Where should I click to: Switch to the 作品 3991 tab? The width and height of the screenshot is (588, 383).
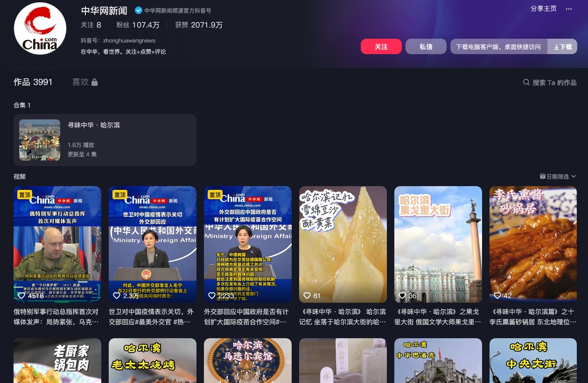(33, 82)
